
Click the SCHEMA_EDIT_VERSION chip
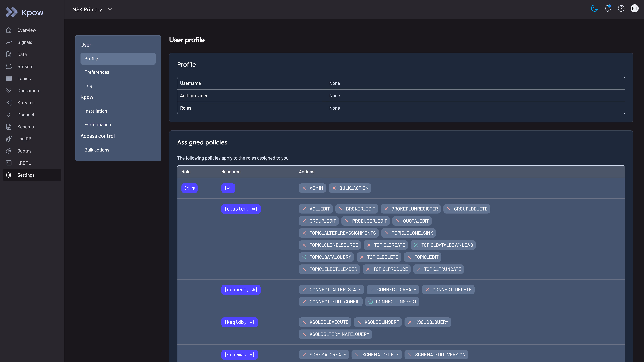(436, 355)
